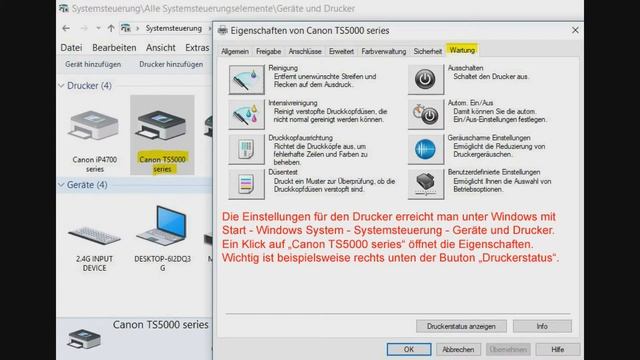Open Geräuscharme Einstellungen quiet settings icon
Image resolution: width=640 pixels, height=360 pixels.
click(x=426, y=149)
